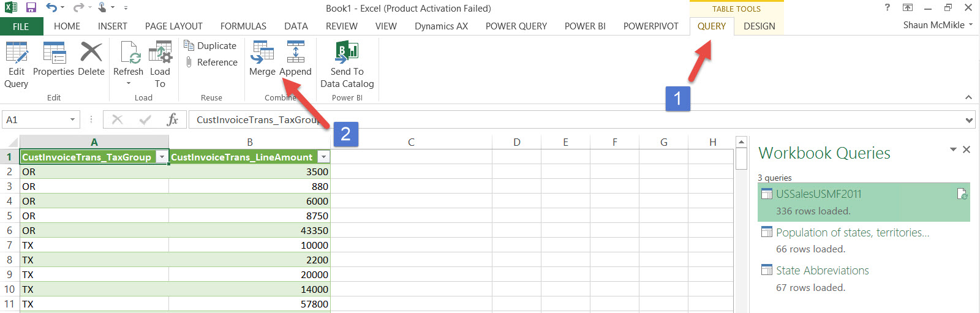
Task: Open CustInvoiceTrans_TaxGroup column filter dropdown
Action: [162, 157]
